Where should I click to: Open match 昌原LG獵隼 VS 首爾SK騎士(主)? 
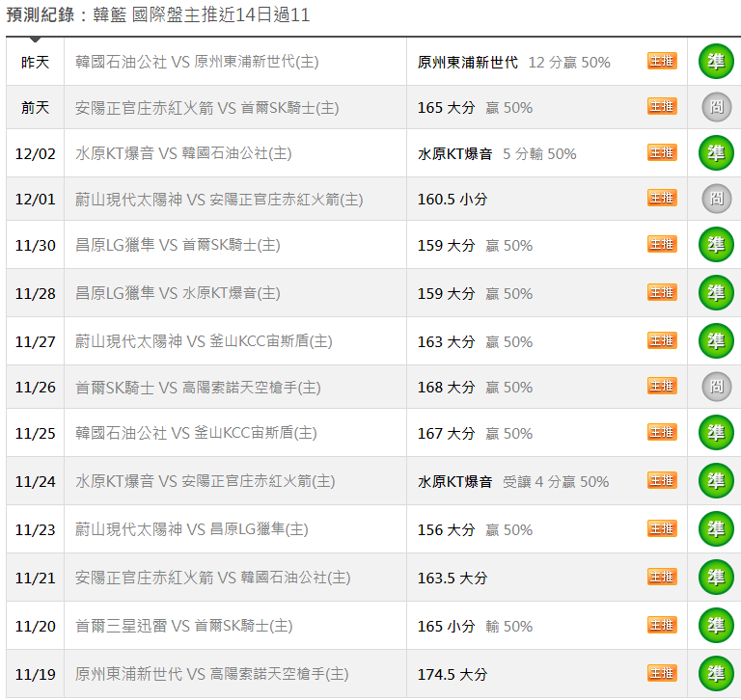coord(178,245)
